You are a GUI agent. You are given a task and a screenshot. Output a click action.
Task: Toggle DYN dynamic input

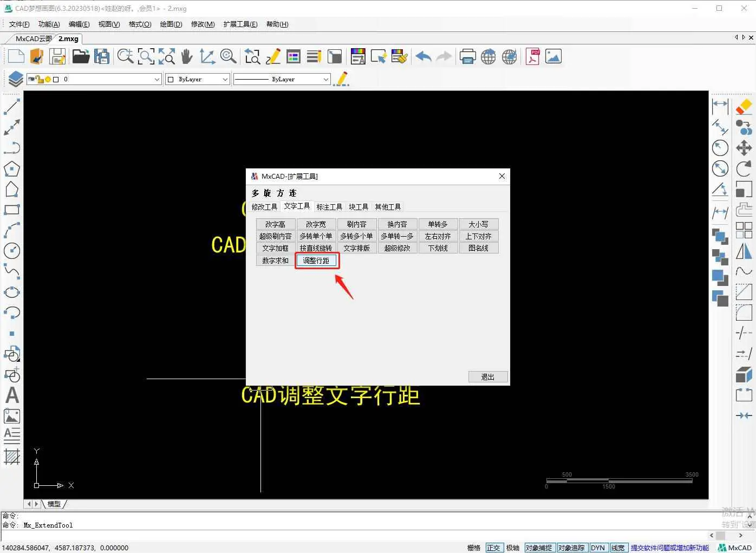pyautogui.click(x=598, y=548)
